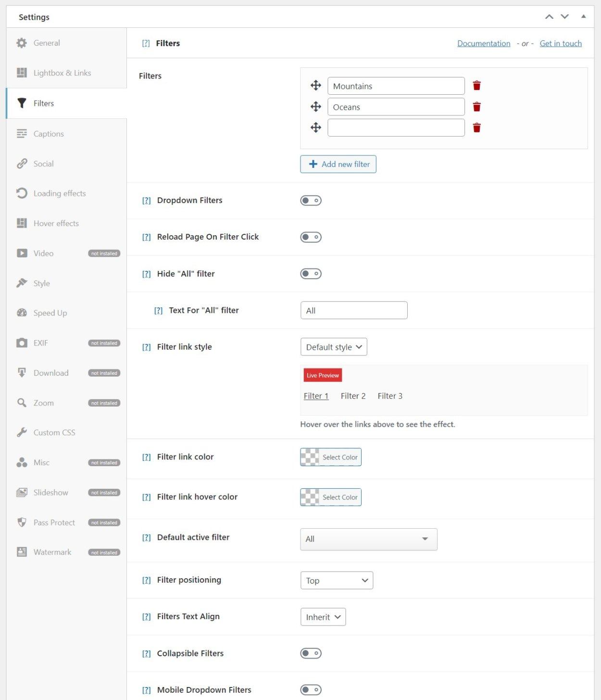The width and height of the screenshot is (601, 700).
Task: Click the Text For "All" filter input
Action: pyautogui.click(x=354, y=310)
